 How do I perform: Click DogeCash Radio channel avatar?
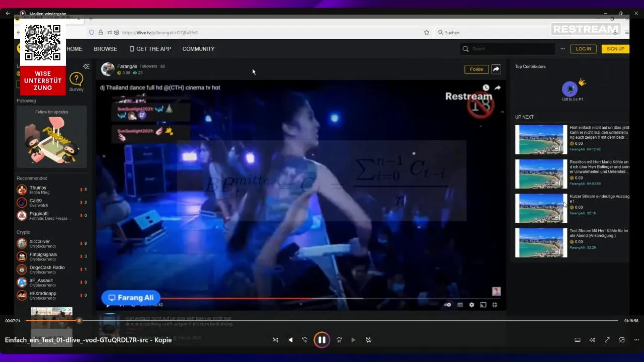coord(22,269)
